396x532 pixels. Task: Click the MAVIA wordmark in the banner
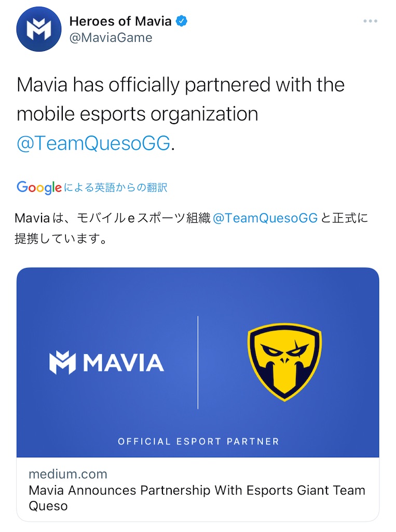click(x=124, y=363)
